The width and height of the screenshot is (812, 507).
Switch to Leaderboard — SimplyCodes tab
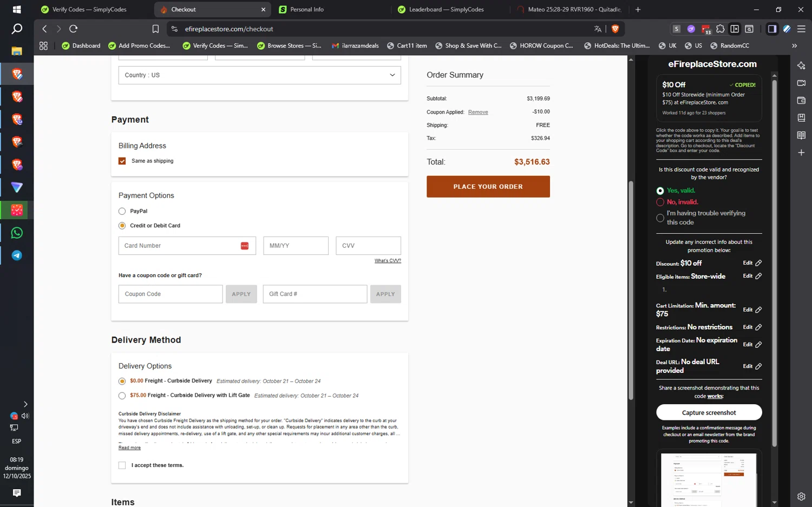point(447,9)
